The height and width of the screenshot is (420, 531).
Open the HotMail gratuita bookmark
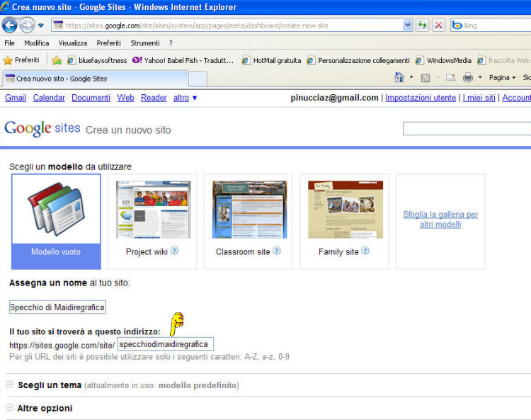[x=272, y=60]
